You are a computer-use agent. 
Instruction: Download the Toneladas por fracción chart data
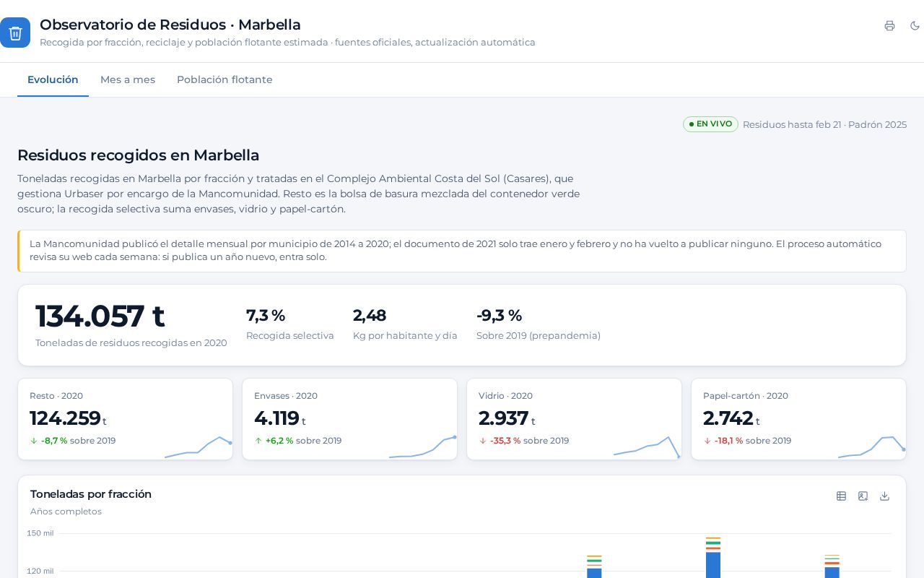tap(884, 496)
